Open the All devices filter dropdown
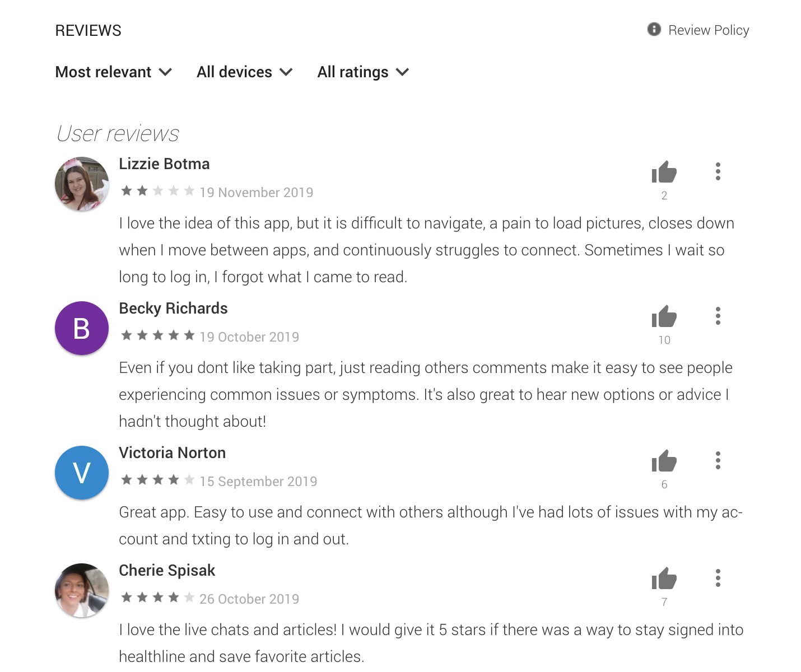 click(x=245, y=72)
